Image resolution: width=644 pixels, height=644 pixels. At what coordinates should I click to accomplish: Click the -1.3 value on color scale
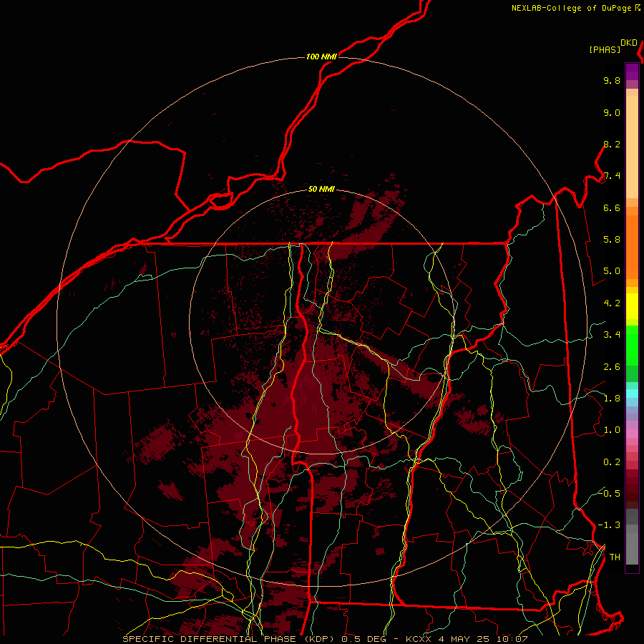click(609, 525)
